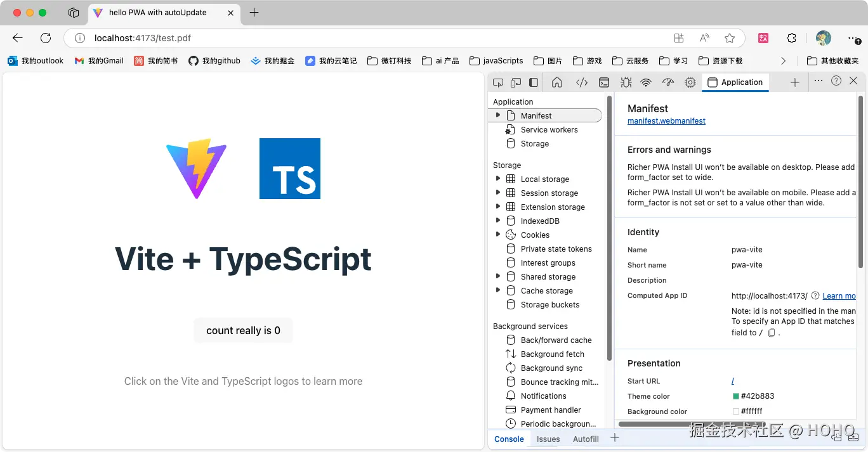
Task: Open the Extensions puzzle icon
Action: 791,38
